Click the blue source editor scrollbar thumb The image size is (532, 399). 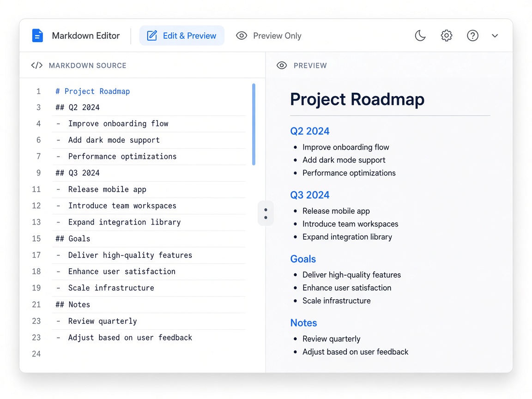(254, 124)
